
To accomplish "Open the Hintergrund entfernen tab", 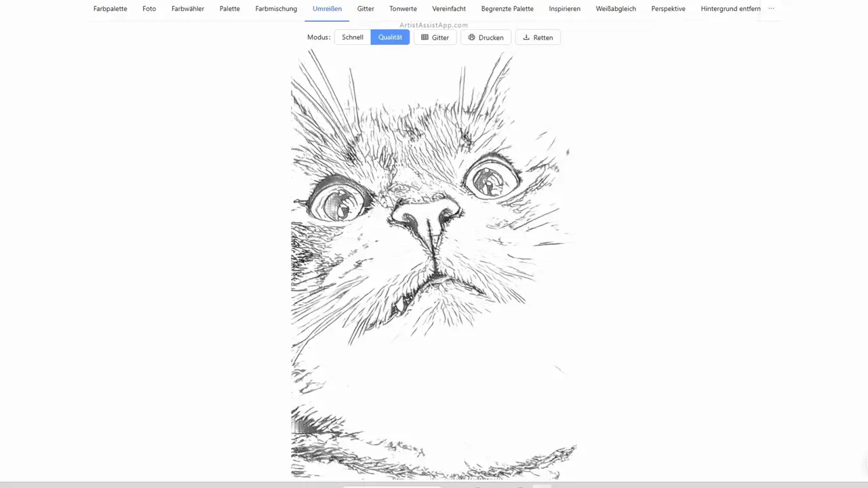I will pyautogui.click(x=730, y=9).
